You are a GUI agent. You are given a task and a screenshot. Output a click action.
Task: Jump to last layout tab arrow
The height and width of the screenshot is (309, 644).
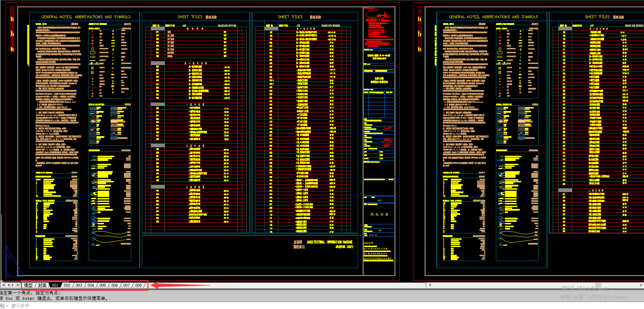(18, 285)
